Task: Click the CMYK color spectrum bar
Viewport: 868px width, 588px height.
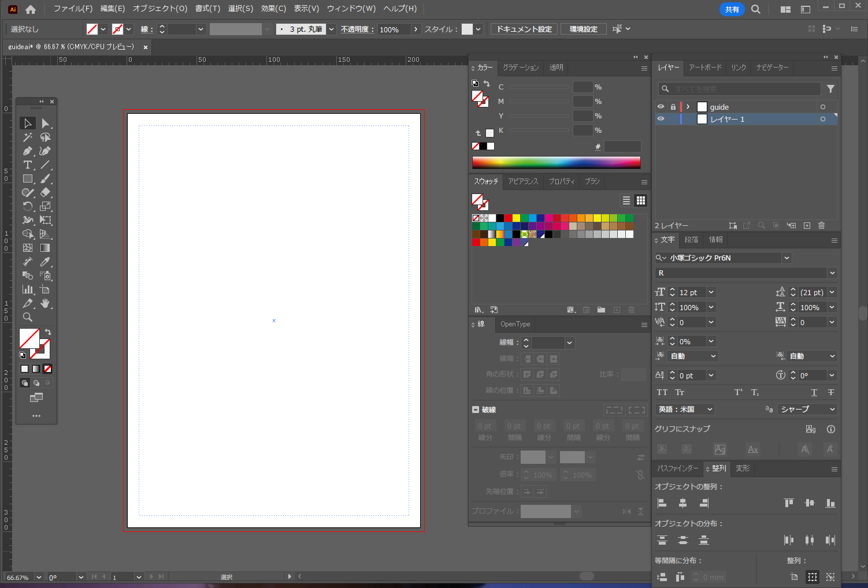Action: tap(556, 162)
